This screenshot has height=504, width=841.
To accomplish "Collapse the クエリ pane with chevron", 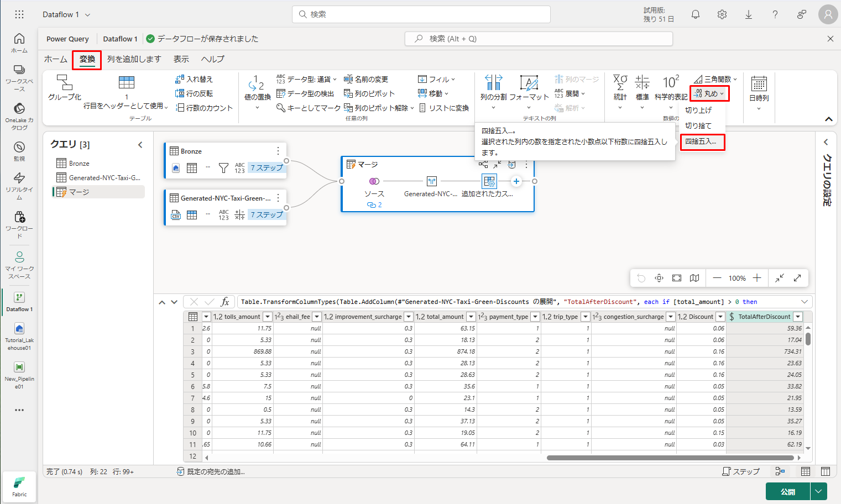I will (x=140, y=145).
